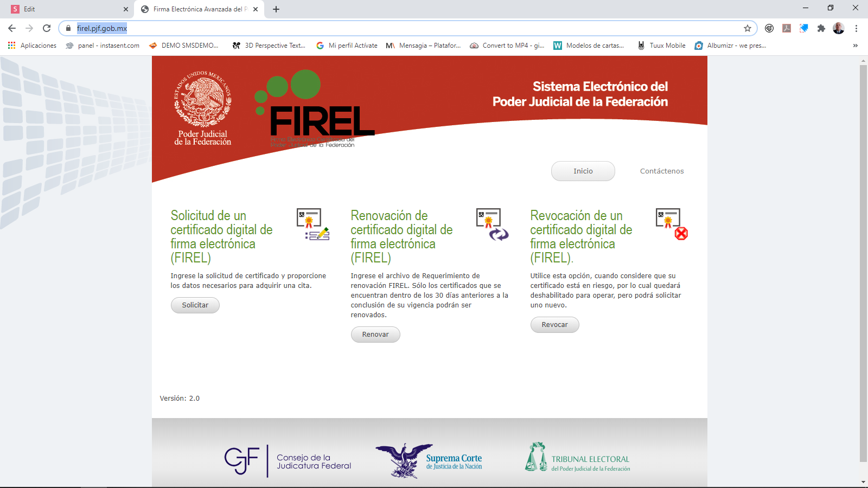The image size is (868, 488).
Task: Click the Sistema Electrónico del Poder Judicial title
Action: tap(580, 94)
